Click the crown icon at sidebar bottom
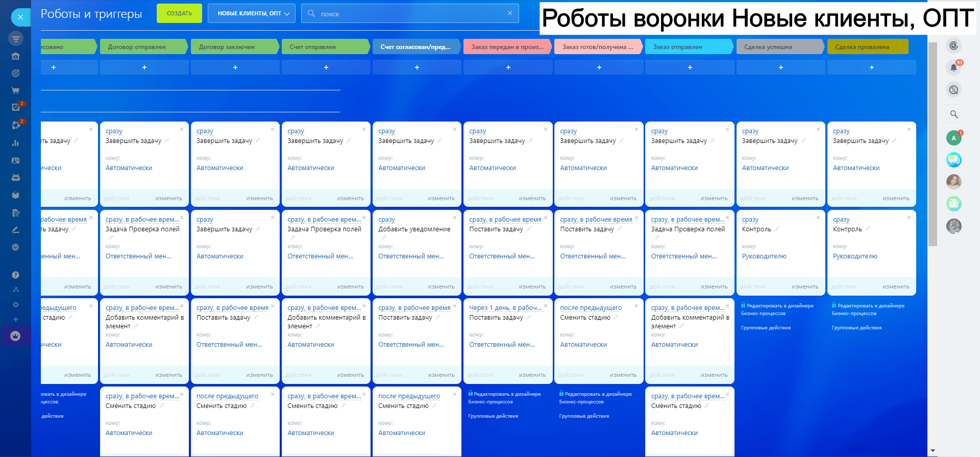The image size is (980, 457). pos(15,336)
